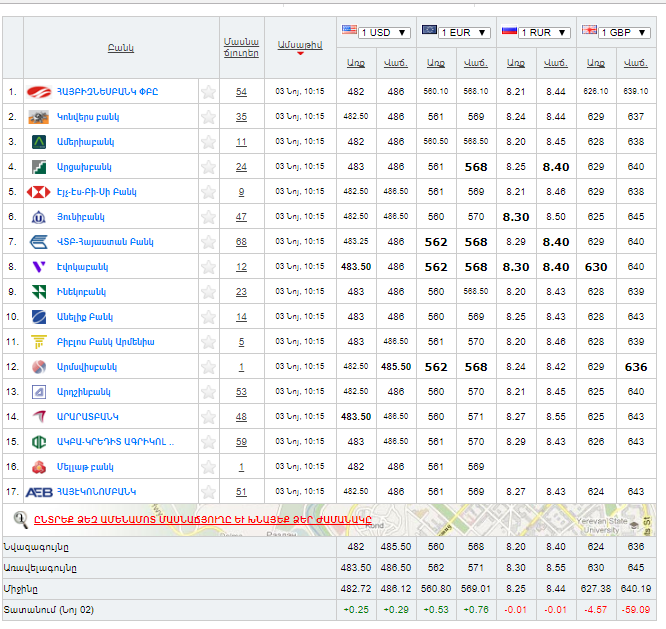The width and height of the screenshot is (666, 629).
Task: Click the Յունիբանկ logo icon
Action: click(x=39, y=217)
